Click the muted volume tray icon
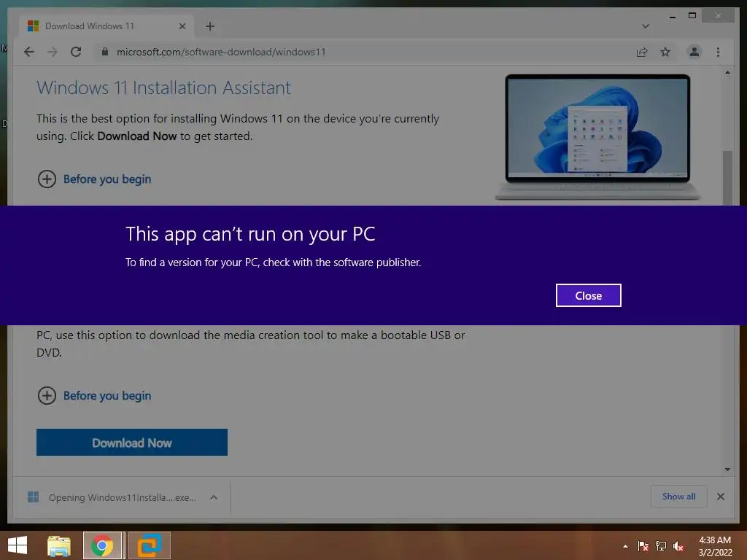 [x=678, y=546]
